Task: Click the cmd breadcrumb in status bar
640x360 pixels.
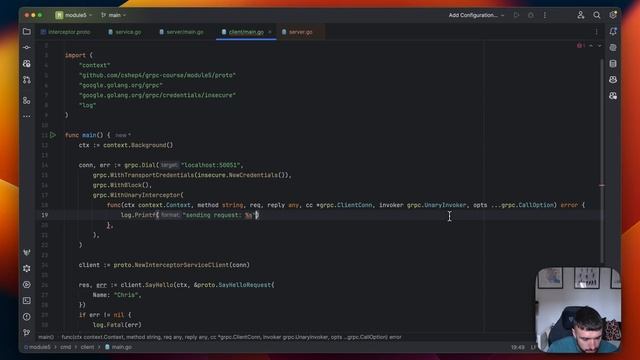Action: [x=65, y=347]
